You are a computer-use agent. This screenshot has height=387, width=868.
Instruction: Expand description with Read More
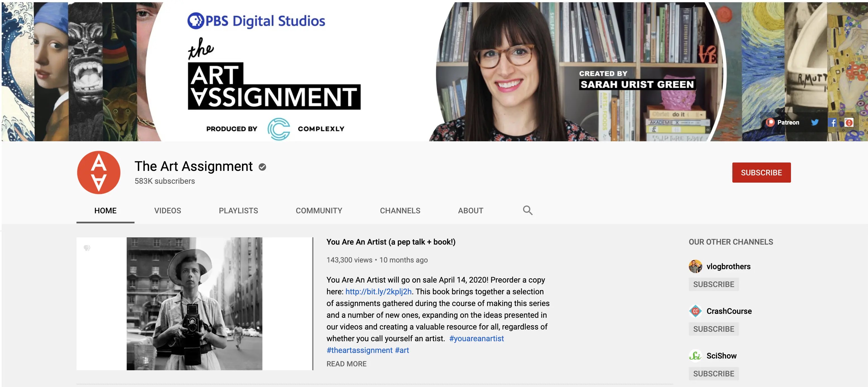point(346,364)
